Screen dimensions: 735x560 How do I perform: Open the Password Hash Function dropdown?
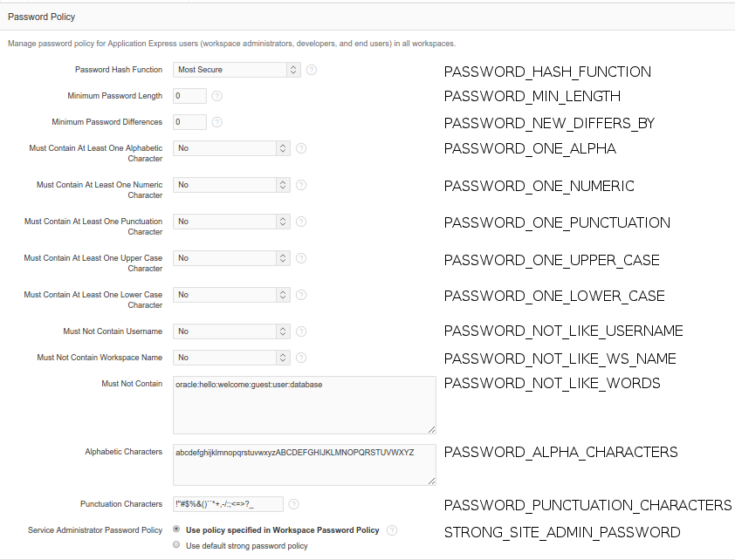pyautogui.click(x=237, y=70)
